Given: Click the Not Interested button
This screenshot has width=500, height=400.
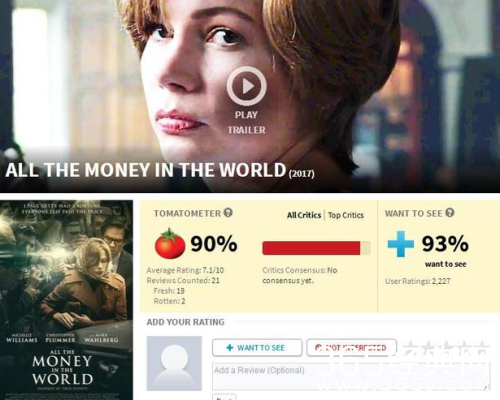Looking at the screenshot, I should [x=351, y=348].
